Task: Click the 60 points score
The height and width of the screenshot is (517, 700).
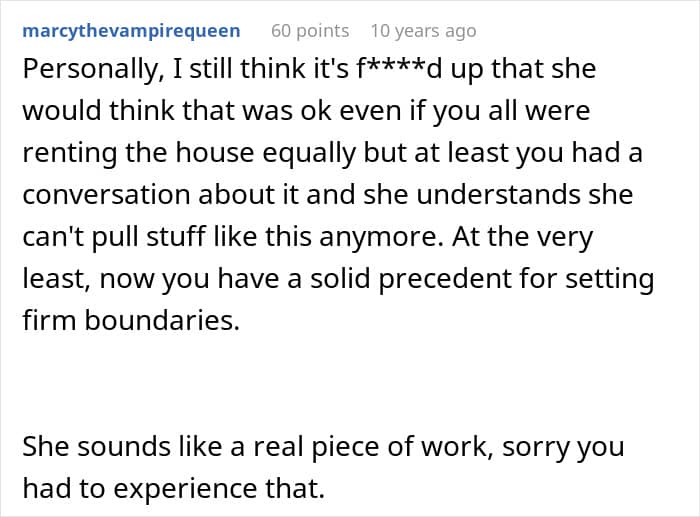Action: (310, 31)
